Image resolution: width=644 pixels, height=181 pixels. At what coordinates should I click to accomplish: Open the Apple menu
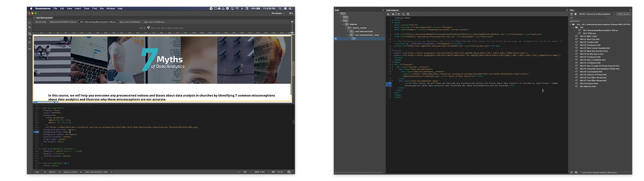(x=31, y=8)
